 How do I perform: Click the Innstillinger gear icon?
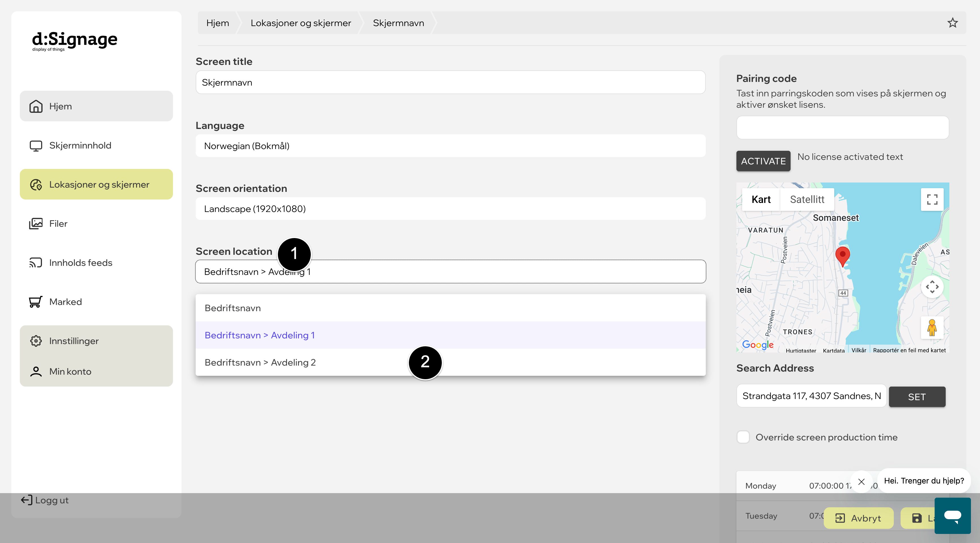pos(36,341)
